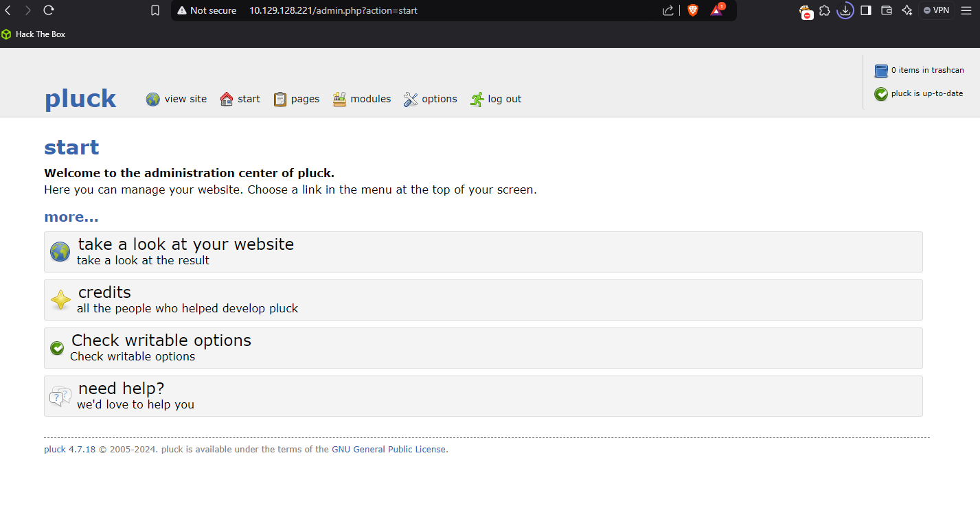
Task: Click the running man log out icon
Action: [477, 100]
